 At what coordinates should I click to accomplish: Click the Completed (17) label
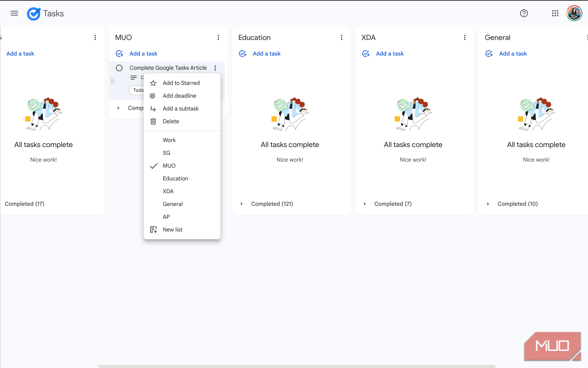(25, 204)
